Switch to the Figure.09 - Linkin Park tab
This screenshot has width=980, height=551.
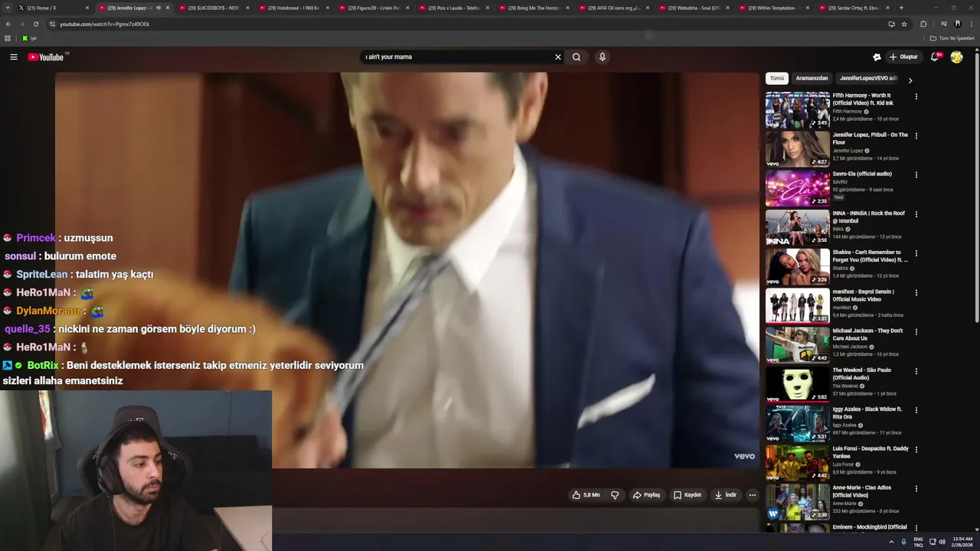point(375,8)
